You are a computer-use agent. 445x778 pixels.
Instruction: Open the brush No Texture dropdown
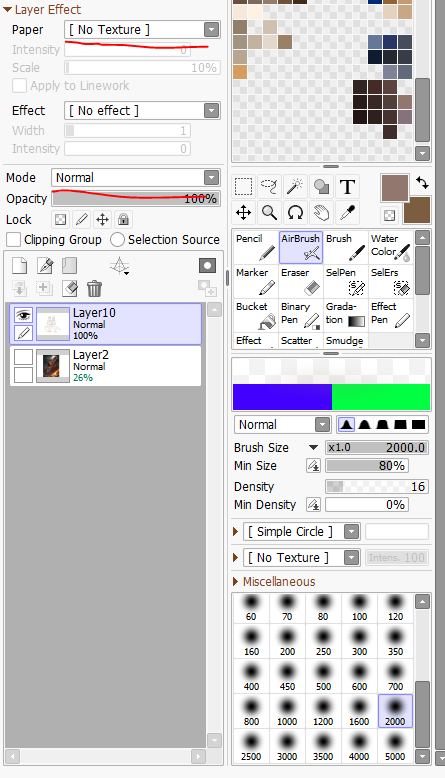pyautogui.click(x=351, y=558)
